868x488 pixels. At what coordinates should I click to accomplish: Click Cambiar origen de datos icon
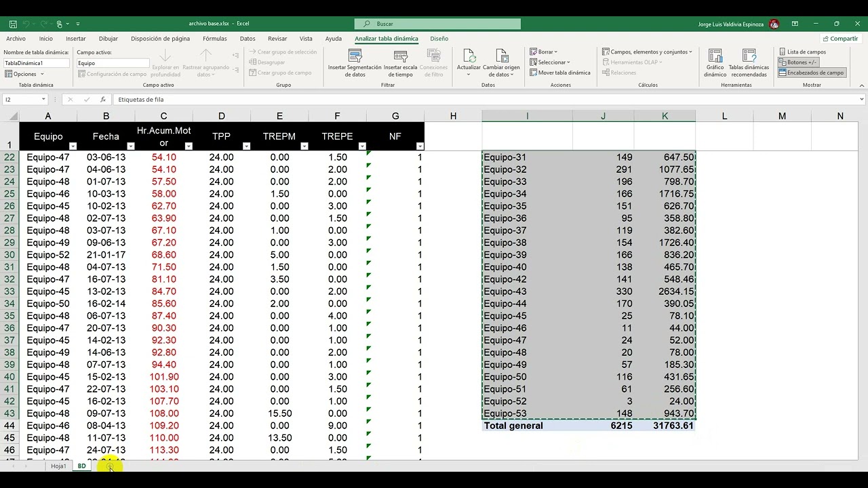pos(501,55)
